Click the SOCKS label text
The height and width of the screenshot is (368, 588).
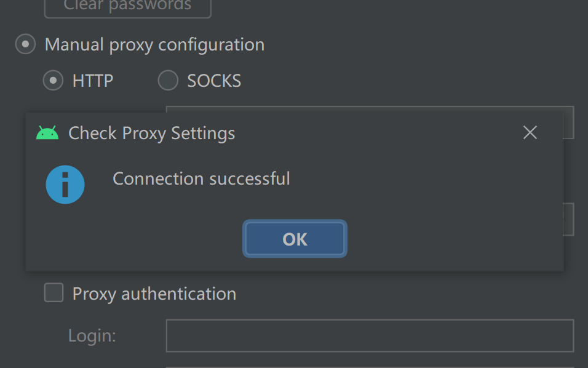pyautogui.click(x=214, y=81)
